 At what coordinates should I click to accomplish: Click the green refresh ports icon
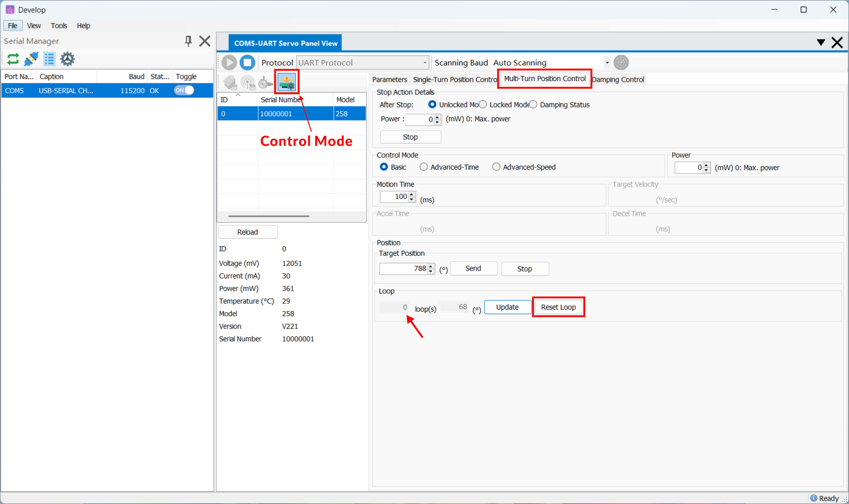coord(13,59)
